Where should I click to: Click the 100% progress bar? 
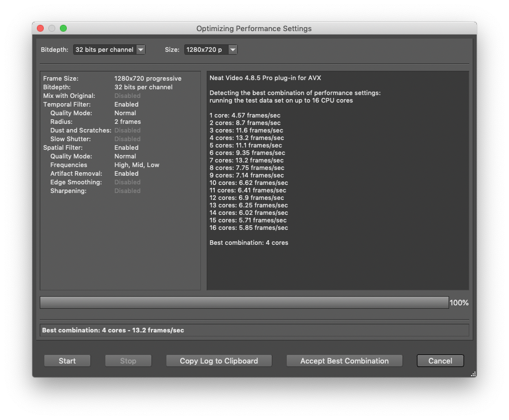coord(244,302)
